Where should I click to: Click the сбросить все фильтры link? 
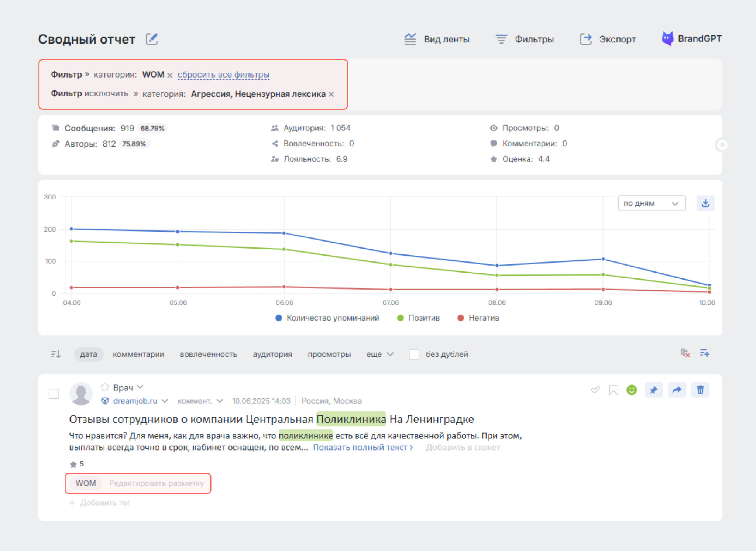(x=224, y=75)
